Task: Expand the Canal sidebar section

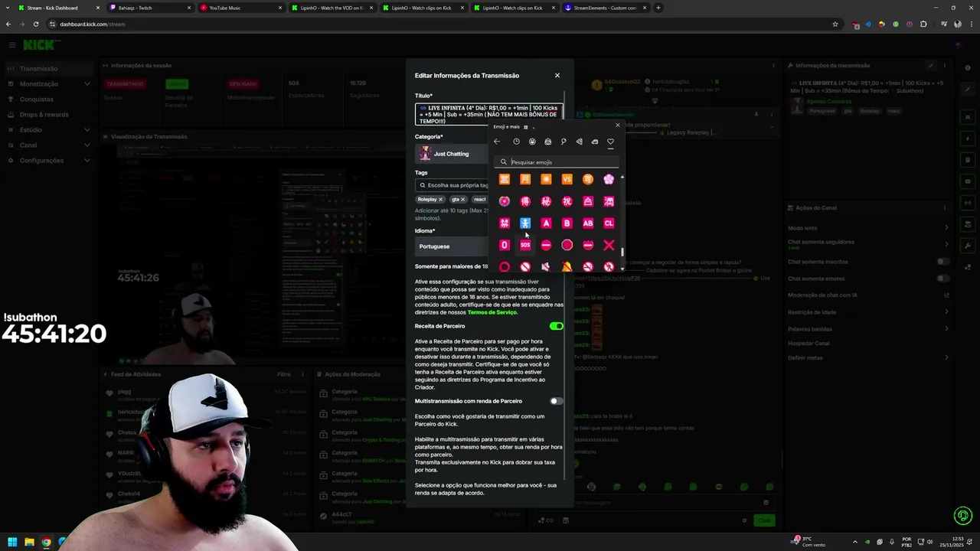Action: click(49, 145)
